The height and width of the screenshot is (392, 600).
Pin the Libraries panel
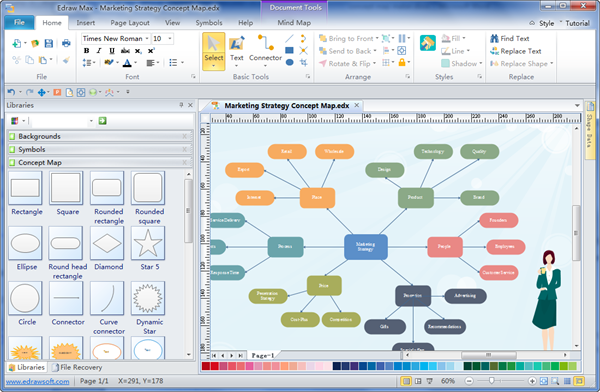point(181,105)
